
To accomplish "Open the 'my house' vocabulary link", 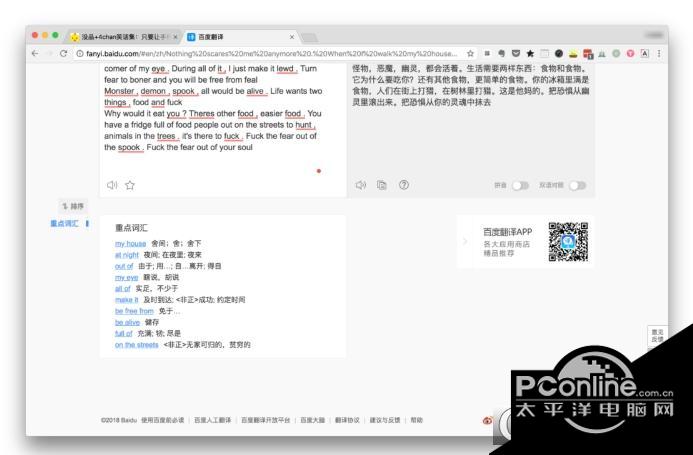I will 130,244.
